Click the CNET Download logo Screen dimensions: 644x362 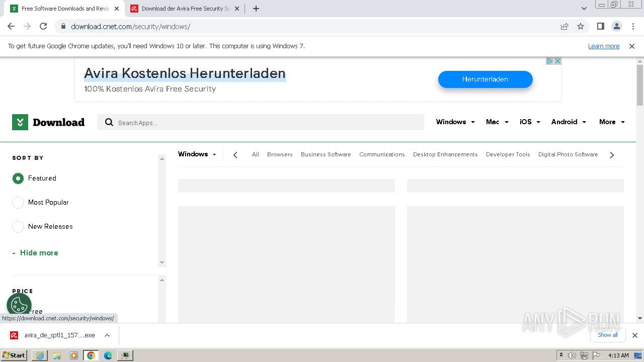(x=48, y=122)
